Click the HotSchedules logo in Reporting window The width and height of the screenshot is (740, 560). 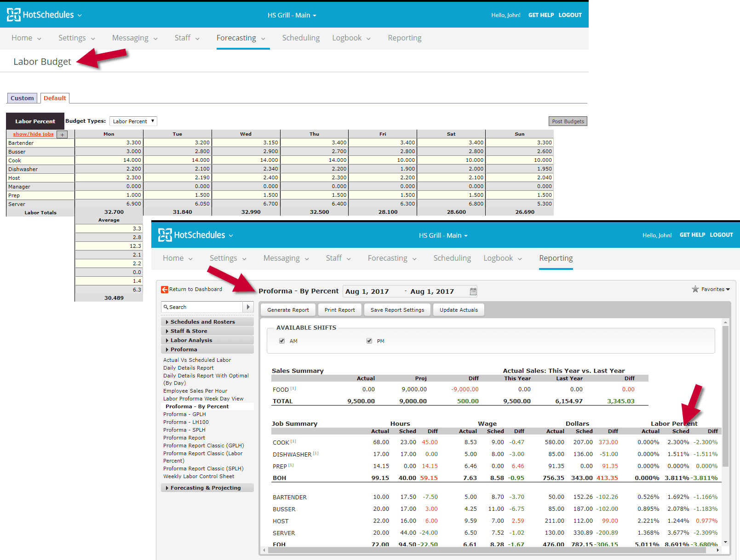pyautogui.click(x=191, y=235)
